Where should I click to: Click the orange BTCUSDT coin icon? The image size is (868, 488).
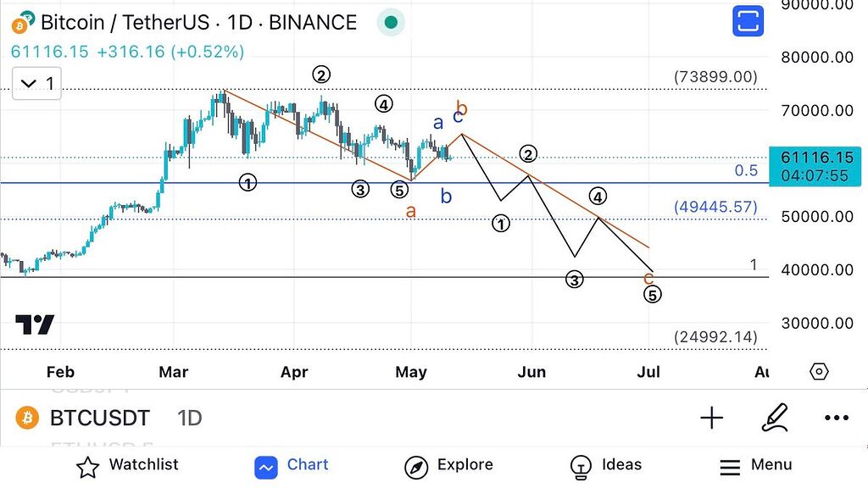[28, 418]
